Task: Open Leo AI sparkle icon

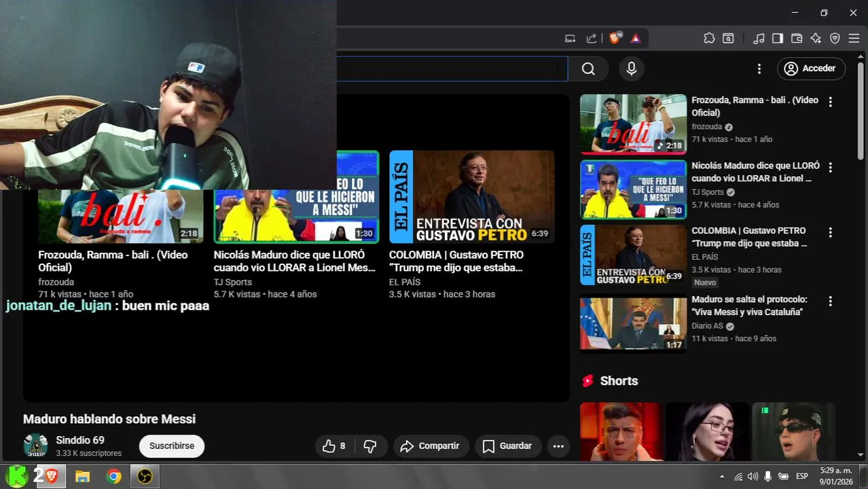Action: click(x=816, y=39)
